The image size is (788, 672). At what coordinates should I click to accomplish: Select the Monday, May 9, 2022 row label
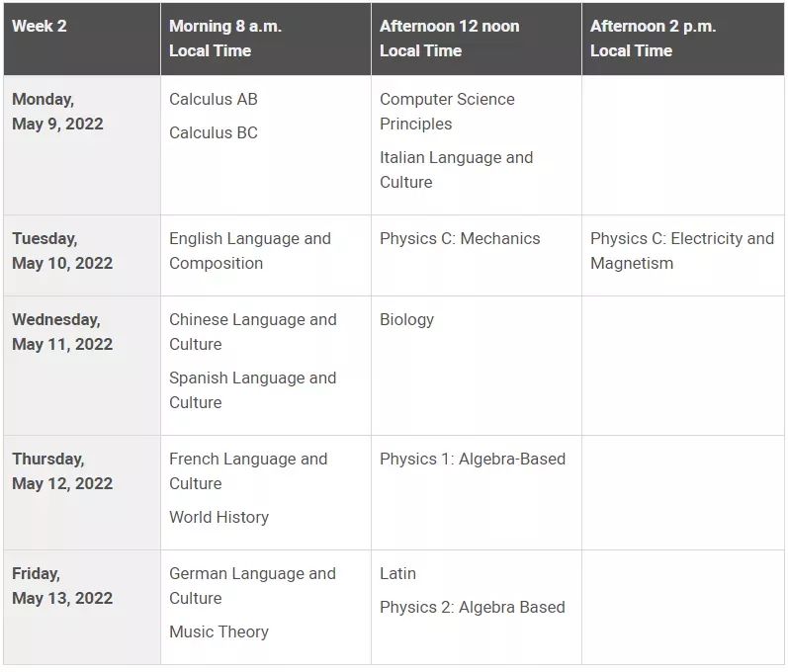pos(57,112)
